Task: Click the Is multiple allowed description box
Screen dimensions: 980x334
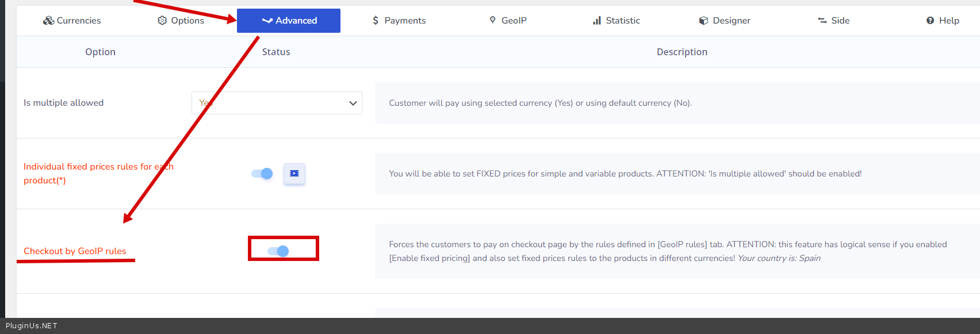Action: pyautogui.click(x=677, y=103)
